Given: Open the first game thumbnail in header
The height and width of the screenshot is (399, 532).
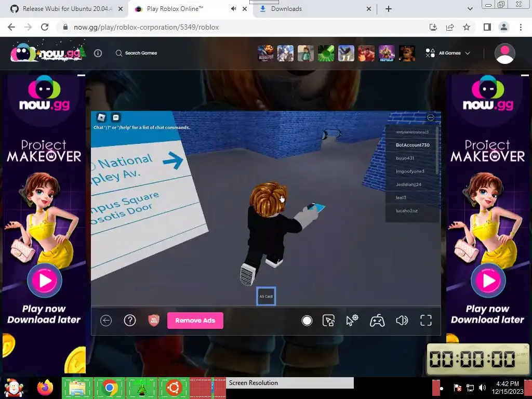Looking at the screenshot, I should point(265,54).
